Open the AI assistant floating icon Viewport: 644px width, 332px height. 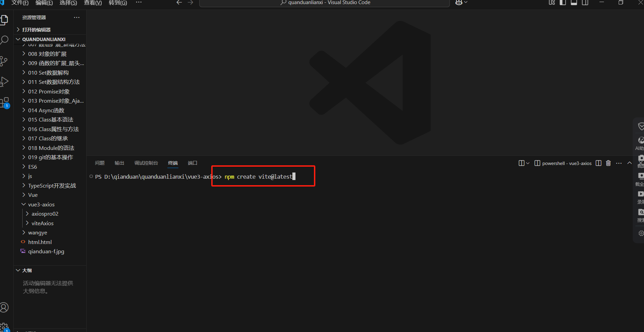pyautogui.click(x=641, y=140)
